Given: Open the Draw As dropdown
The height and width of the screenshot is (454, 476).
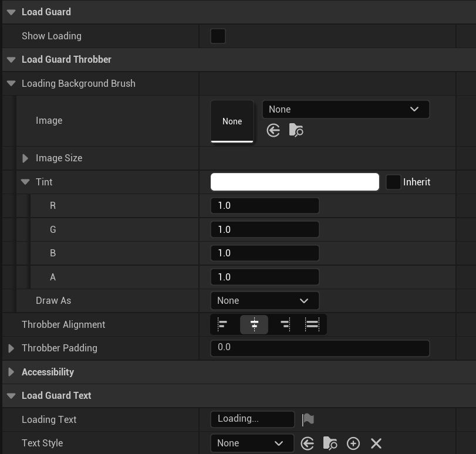Looking at the screenshot, I should [x=265, y=301].
